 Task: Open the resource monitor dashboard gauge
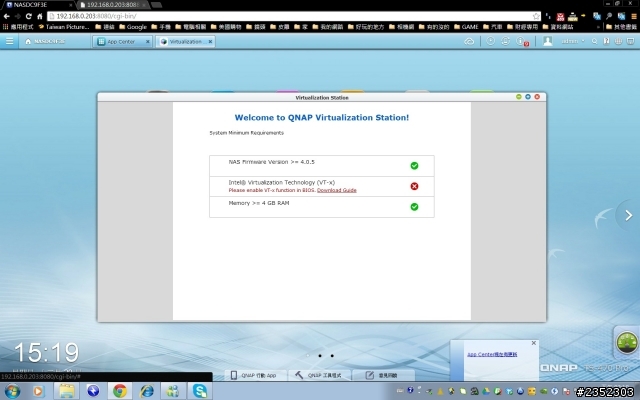click(627, 342)
